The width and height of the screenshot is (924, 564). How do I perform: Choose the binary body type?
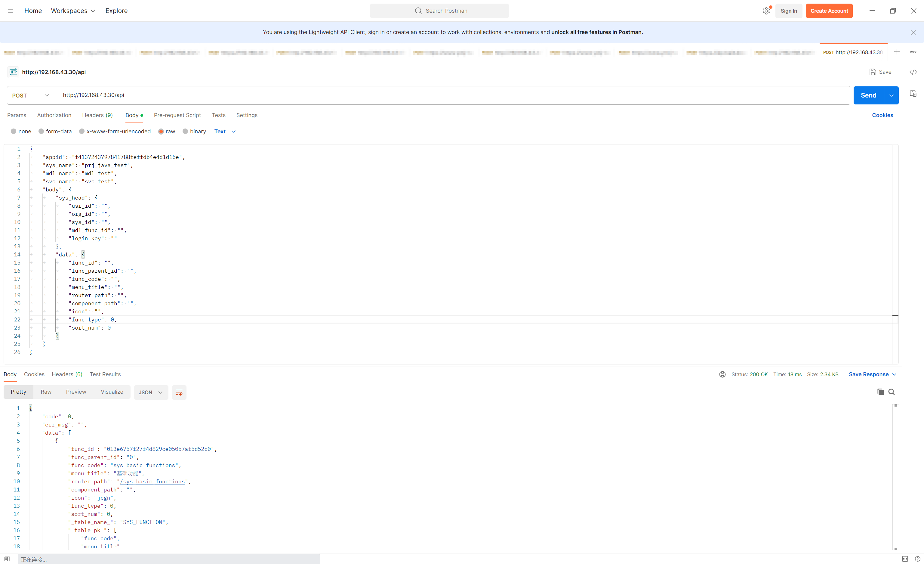coord(194,131)
